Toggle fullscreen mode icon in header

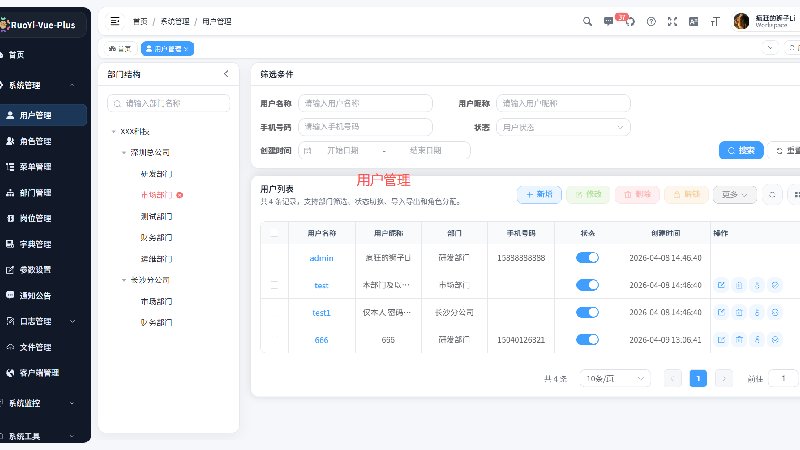[x=672, y=21]
